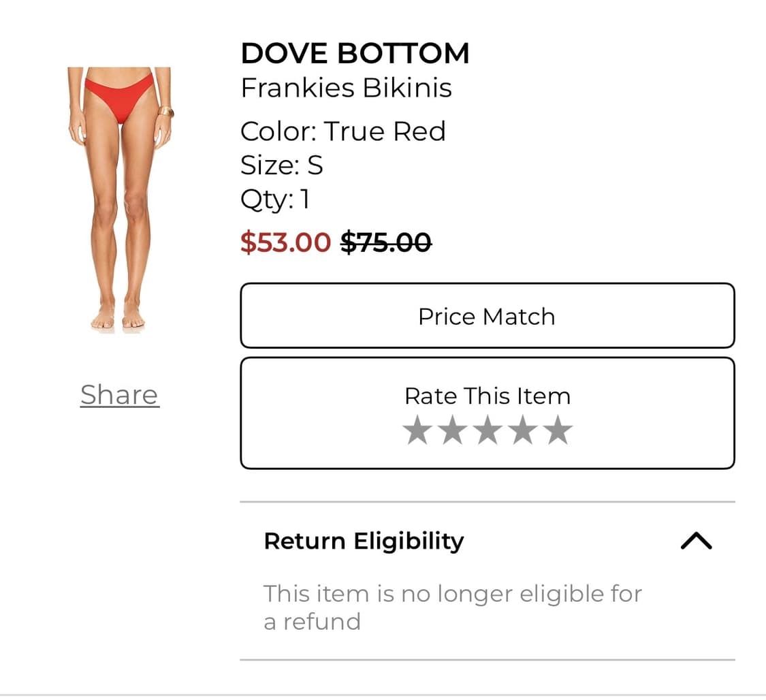The image size is (766, 700).
Task: Open the Dove Bottom product photo
Action: pos(120,197)
